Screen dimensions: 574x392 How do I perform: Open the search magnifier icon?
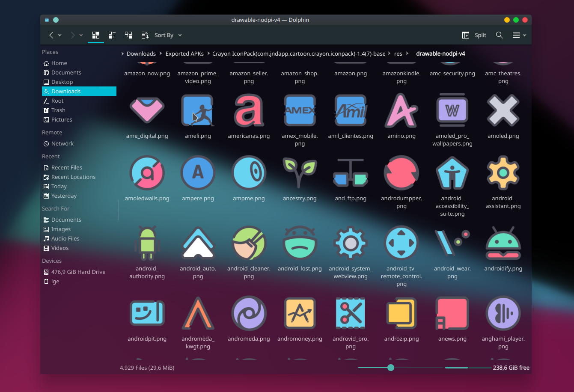[x=499, y=35]
